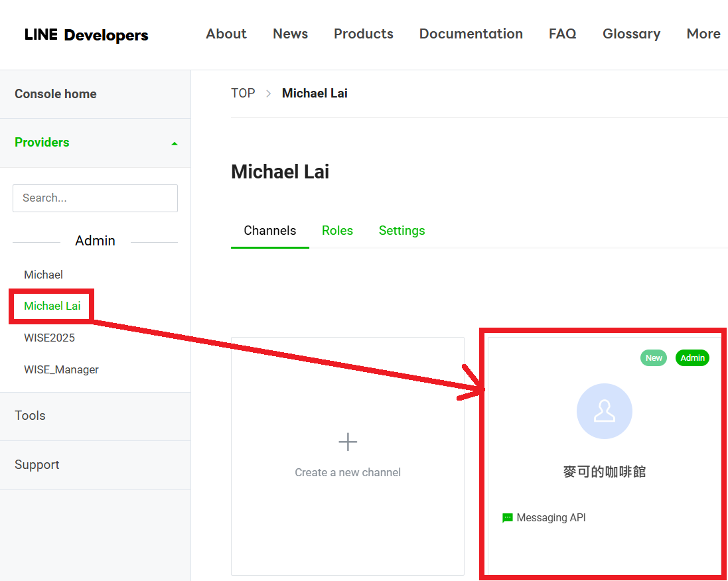This screenshot has width=728, height=581.
Task: Click the New badge on channel card
Action: (654, 358)
